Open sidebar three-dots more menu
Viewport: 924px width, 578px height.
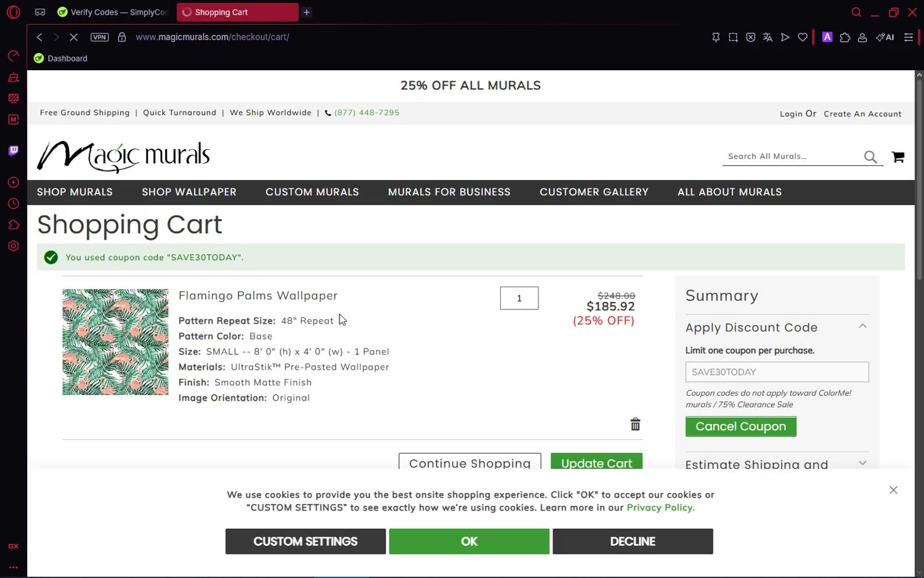tap(13, 567)
